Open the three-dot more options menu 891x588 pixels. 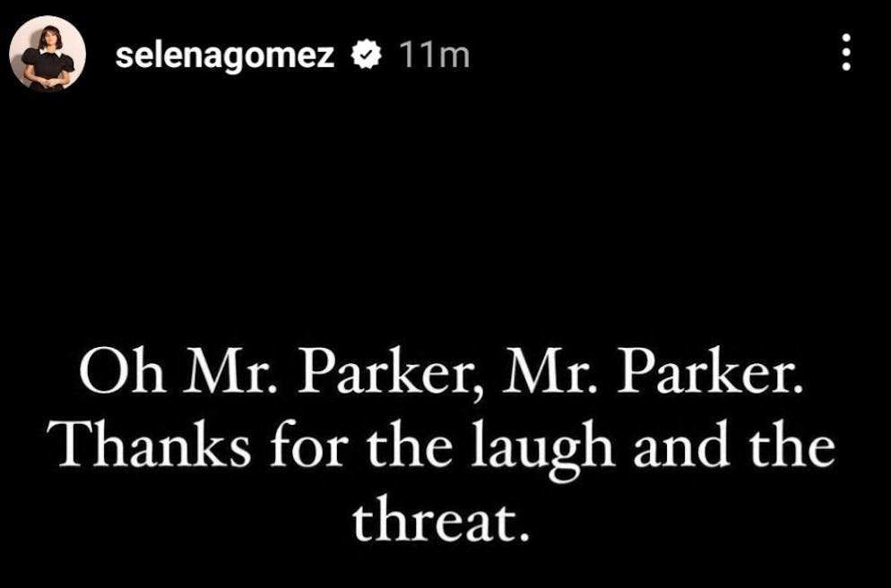[845, 55]
